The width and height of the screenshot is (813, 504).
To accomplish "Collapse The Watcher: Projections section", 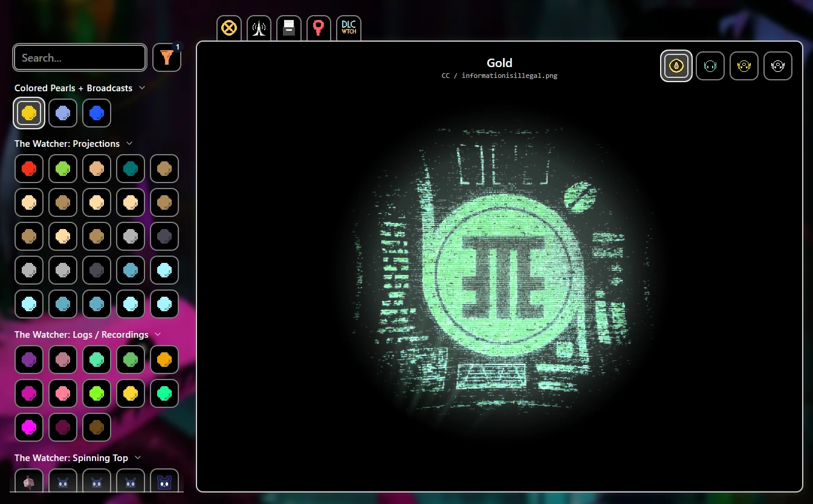I will [129, 143].
